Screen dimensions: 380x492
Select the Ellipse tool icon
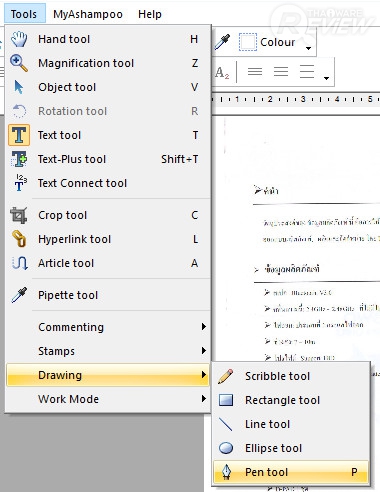(226, 448)
